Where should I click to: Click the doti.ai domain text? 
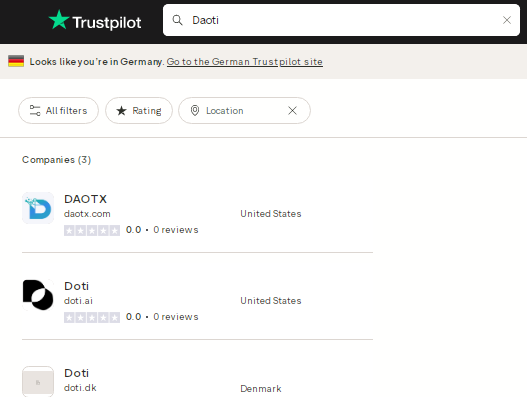pos(78,301)
